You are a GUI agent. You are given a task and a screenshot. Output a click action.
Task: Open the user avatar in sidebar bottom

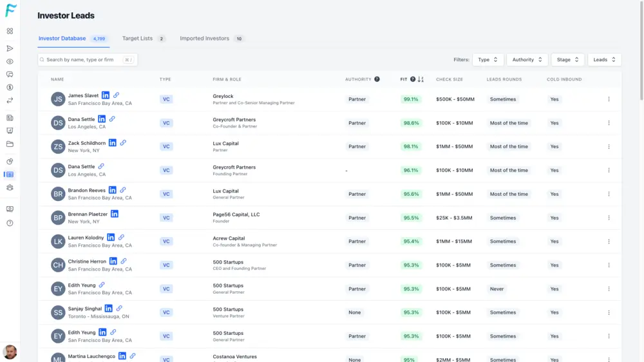click(x=10, y=352)
